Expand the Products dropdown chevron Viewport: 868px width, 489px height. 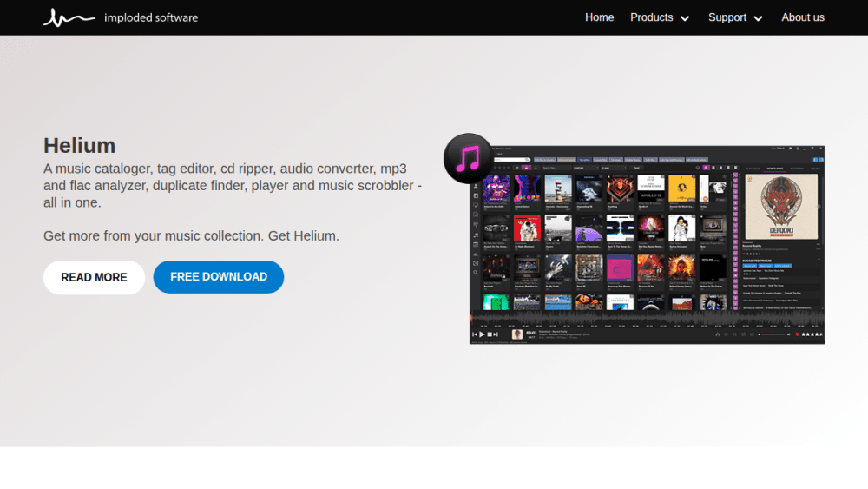(685, 18)
